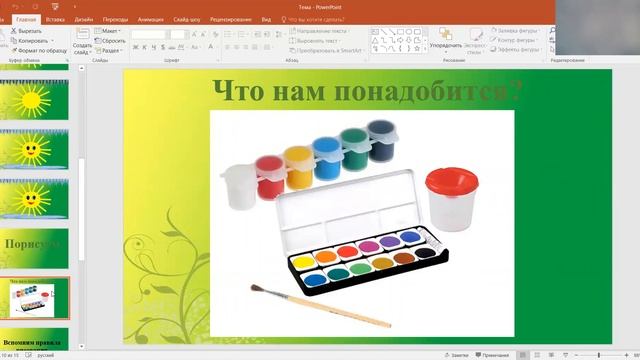Open the font size combo box
This screenshot has width=640, height=360.
(x=179, y=34)
